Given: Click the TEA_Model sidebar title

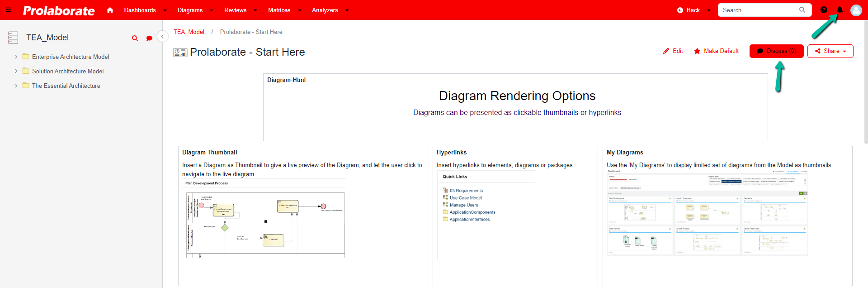Looking at the screenshot, I should 47,38.
